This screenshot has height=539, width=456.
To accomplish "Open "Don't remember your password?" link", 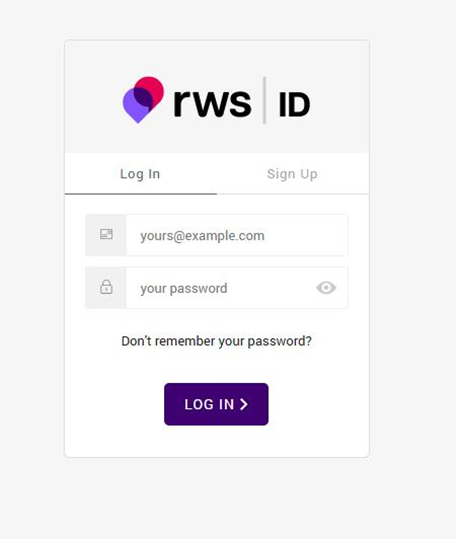I will pos(216,341).
